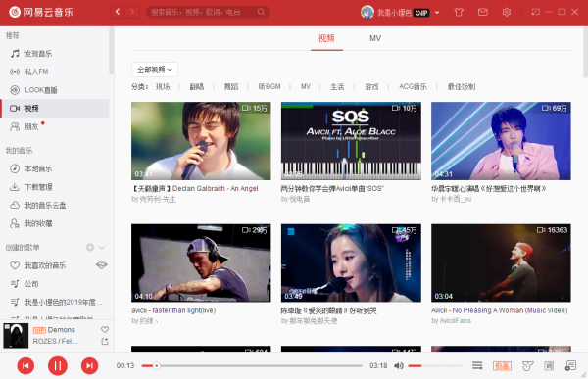This screenshot has height=379, width=588.
Task: Toggle the desktop lyrics 词 icon
Action: coord(549,366)
